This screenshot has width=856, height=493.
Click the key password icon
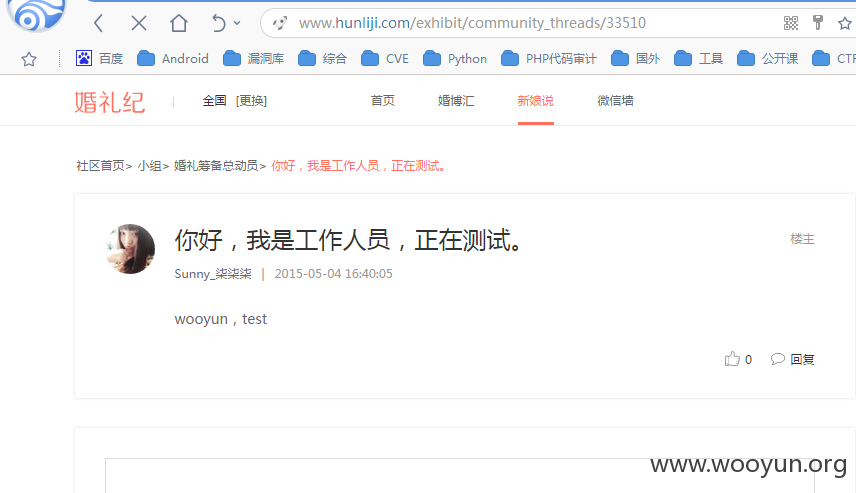tap(818, 23)
